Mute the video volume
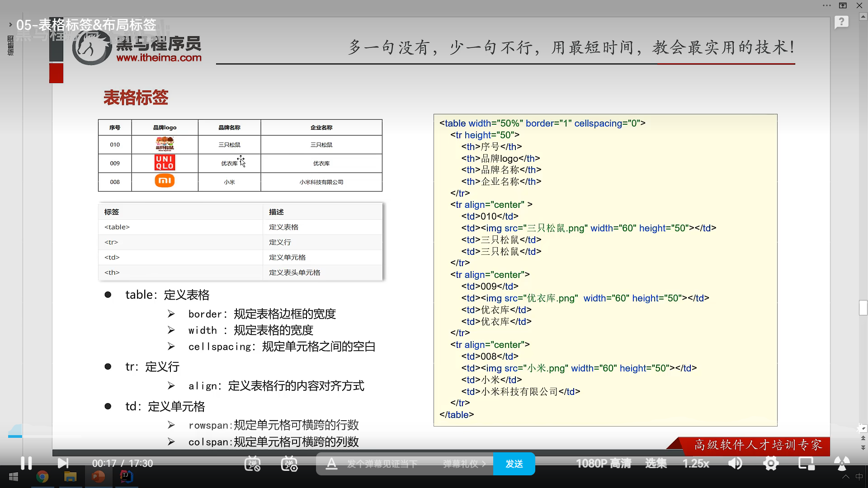This screenshot has width=868, height=488. click(x=735, y=464)
